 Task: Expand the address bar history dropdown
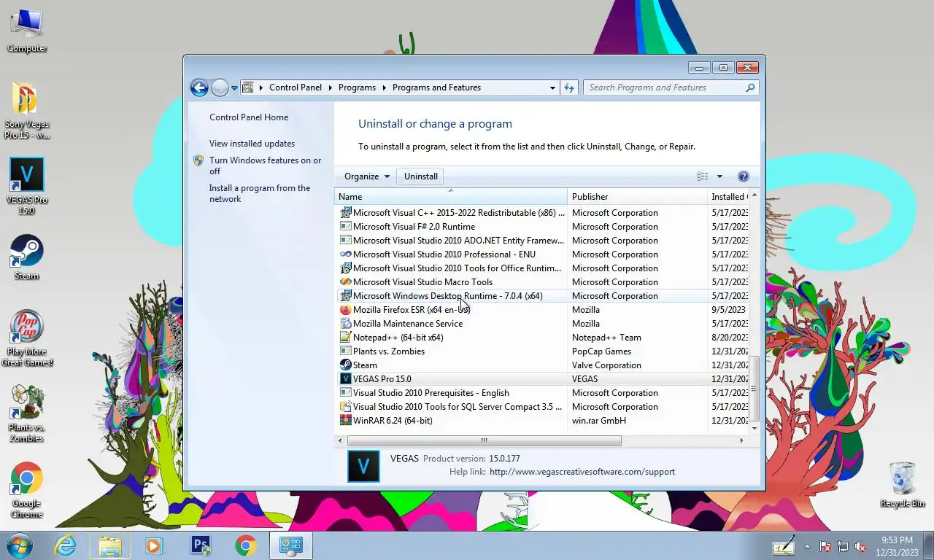pyautogui.click(x=552, y=87)
